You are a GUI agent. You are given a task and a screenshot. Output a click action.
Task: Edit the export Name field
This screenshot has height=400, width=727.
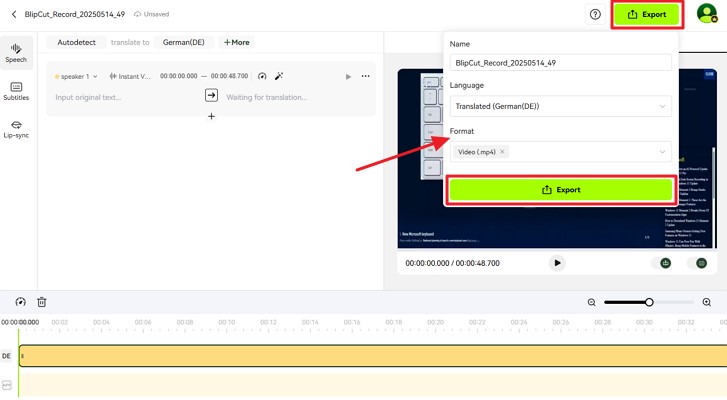[x=561, y=63]
